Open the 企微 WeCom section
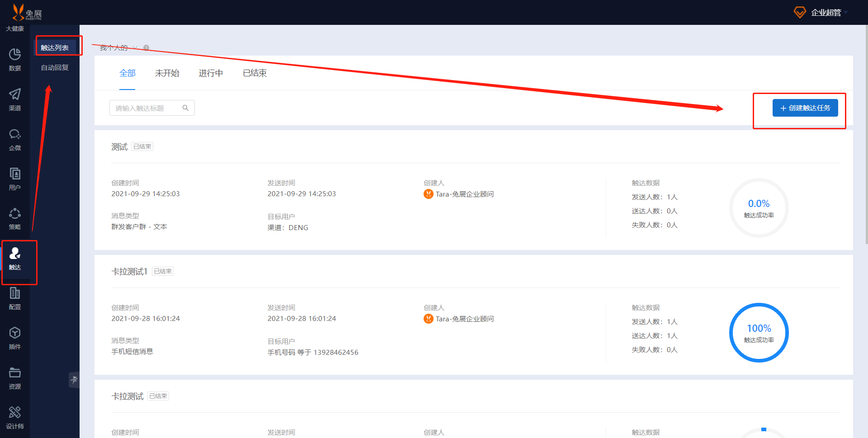 15,139
